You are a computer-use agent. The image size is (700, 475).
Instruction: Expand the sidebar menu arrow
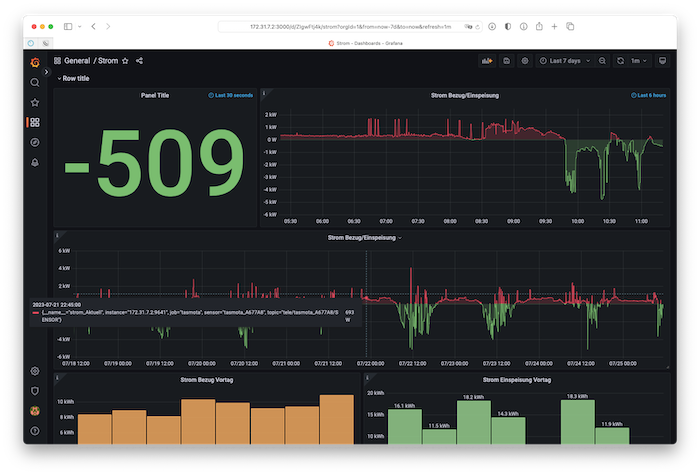[x=46, y=72]
